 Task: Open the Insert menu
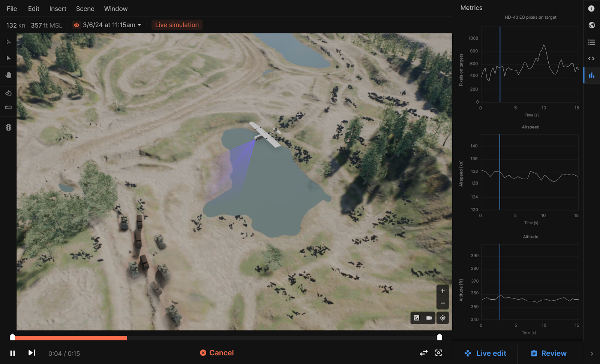click(57, 8)
